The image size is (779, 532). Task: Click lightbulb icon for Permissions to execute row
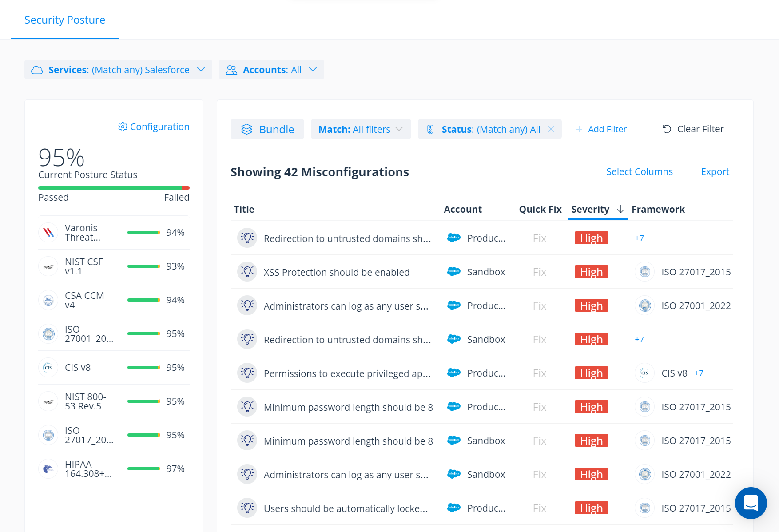247,373
